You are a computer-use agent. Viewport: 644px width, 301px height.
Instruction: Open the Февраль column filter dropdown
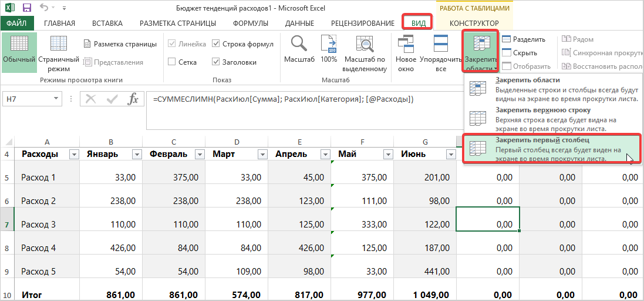click(200, 155)
